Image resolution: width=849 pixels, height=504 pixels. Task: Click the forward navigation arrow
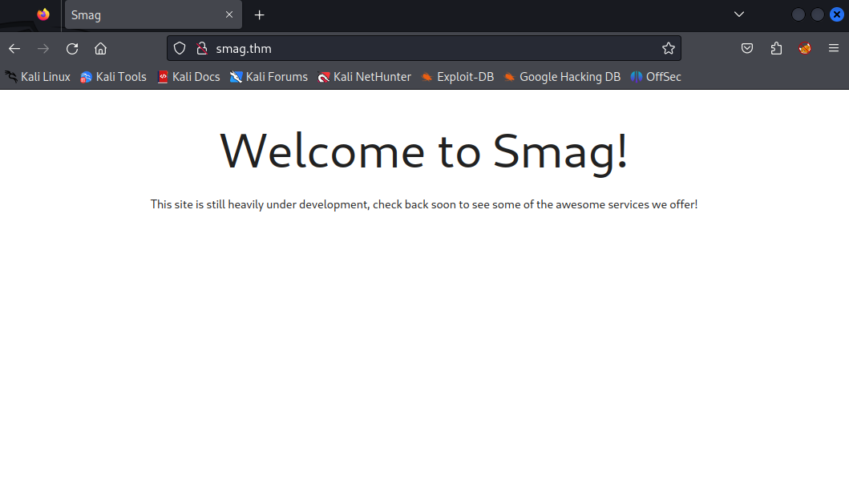(x=43, y=49)
